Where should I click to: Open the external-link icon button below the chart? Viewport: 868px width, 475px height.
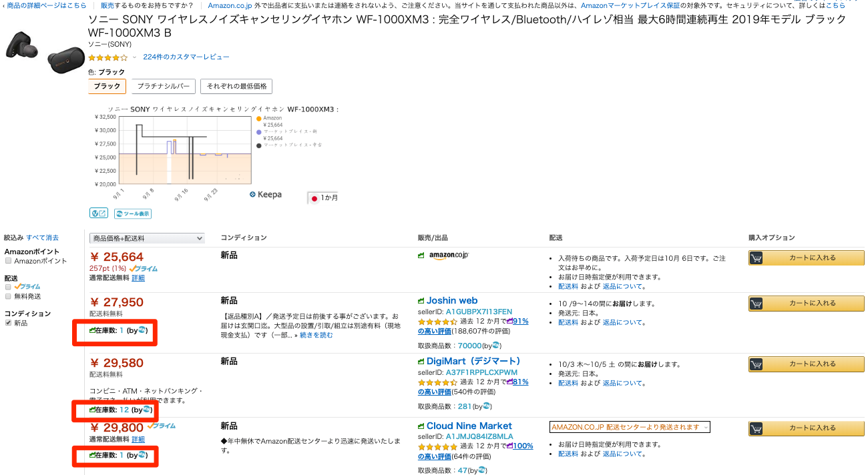tap(99, 213)
